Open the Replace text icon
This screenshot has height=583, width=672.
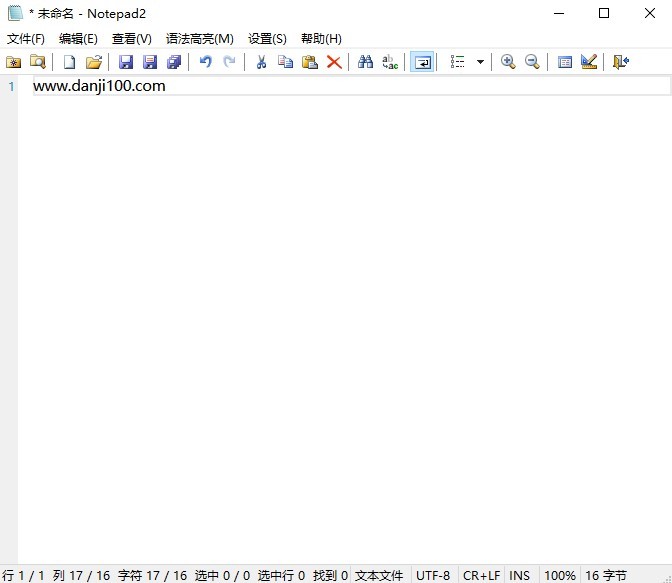[x=390, y=62]
